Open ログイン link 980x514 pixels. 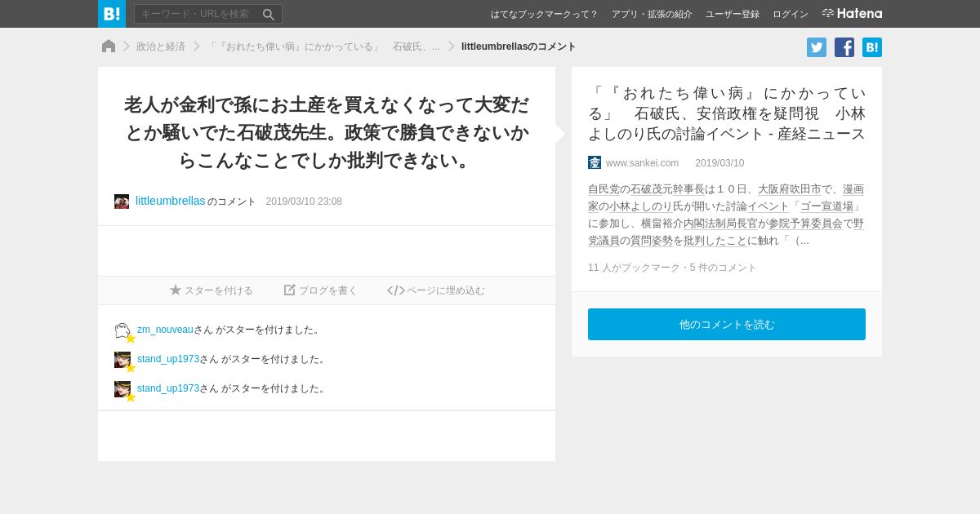791,14
